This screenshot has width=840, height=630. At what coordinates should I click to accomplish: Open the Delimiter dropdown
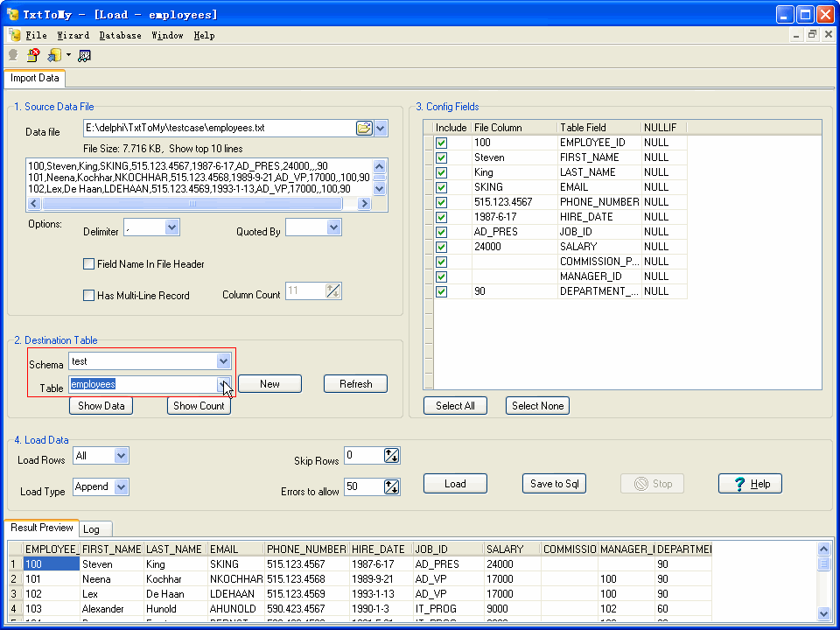171,227
